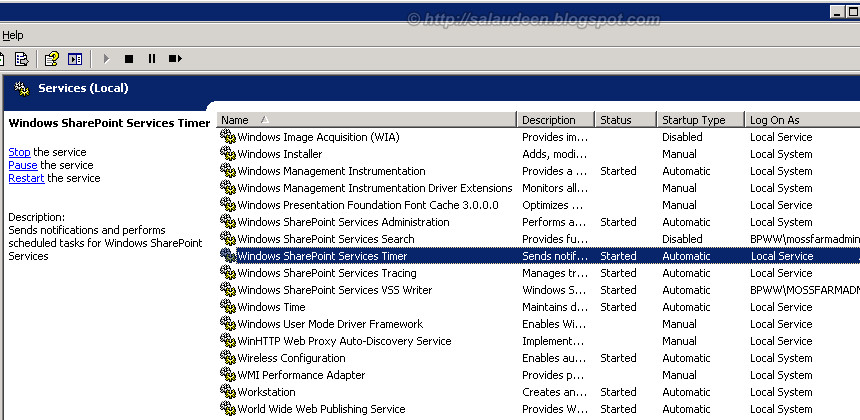Click the Export List toolbar icon

click(x=22, y=59)
